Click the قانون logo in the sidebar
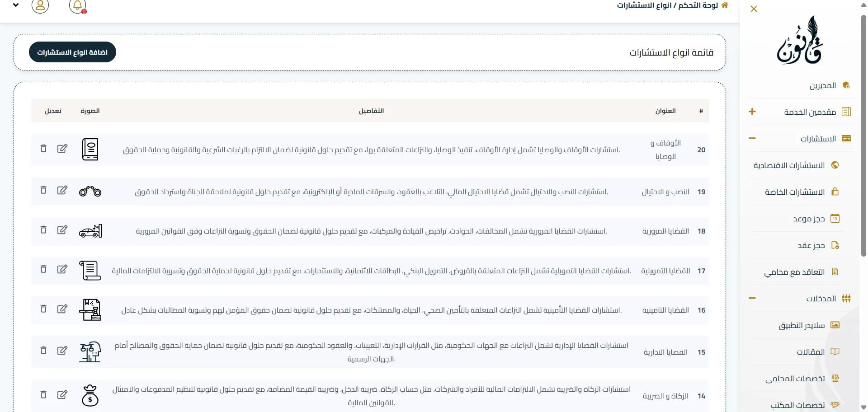The height and width of the screenshot is (412, 868). click(x=799, y=40)
